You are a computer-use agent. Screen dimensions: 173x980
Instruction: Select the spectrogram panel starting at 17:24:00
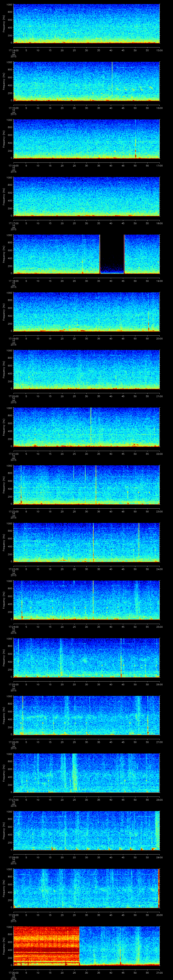[86, 600]
